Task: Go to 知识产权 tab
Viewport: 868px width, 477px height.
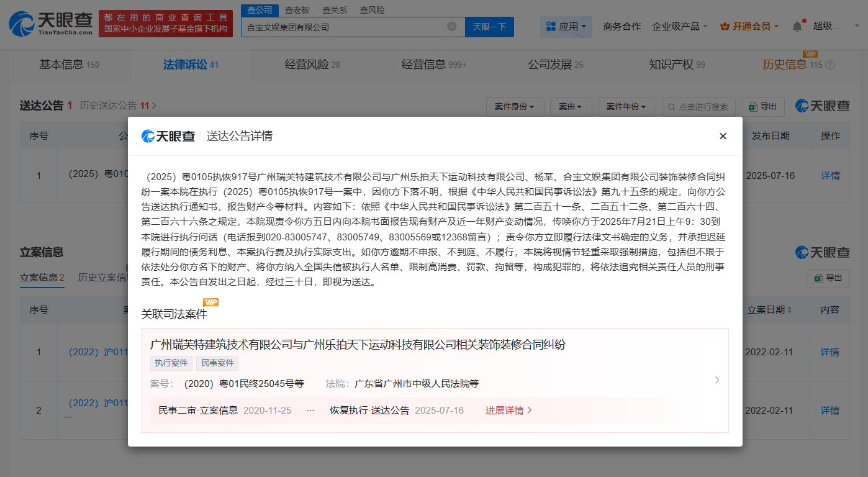Action: 677,65
